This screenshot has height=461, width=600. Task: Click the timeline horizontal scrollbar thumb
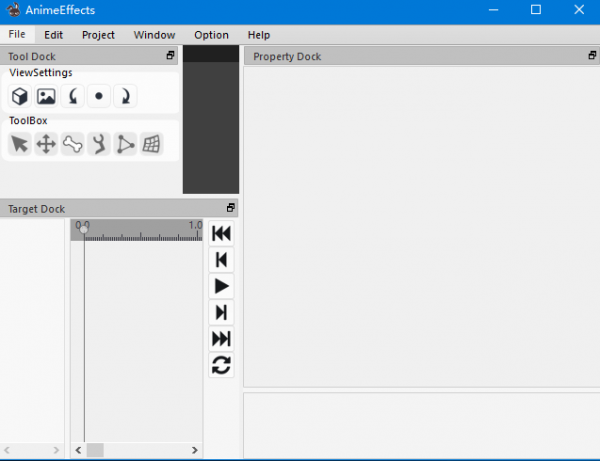coord(95,450)
